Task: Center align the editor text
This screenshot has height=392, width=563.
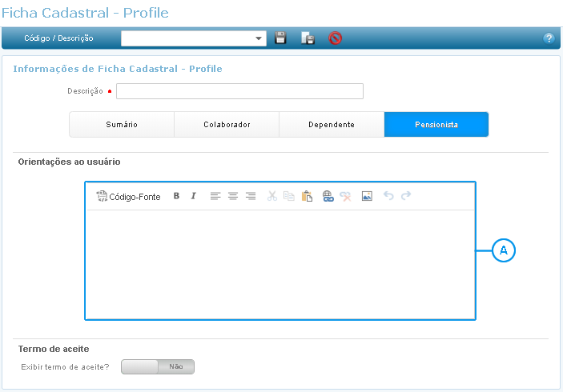Action: 233,196
